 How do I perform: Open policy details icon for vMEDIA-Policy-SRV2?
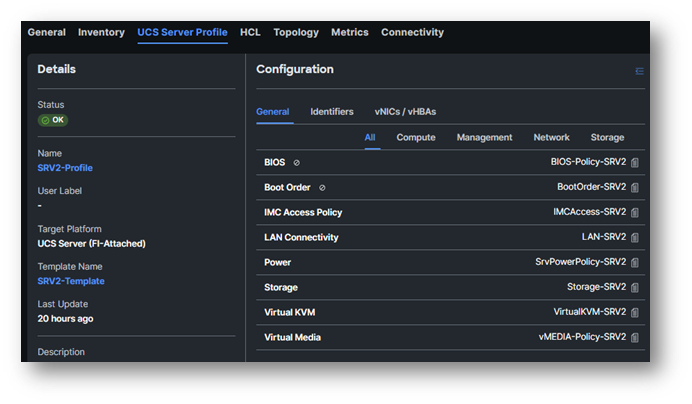[x=635, y=338]
